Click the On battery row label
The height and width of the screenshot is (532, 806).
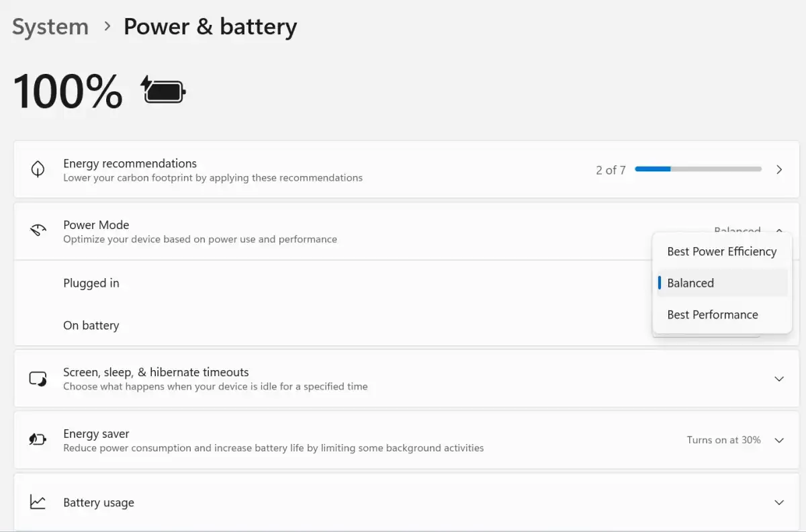pyautogui.click(x=91, y=326)
